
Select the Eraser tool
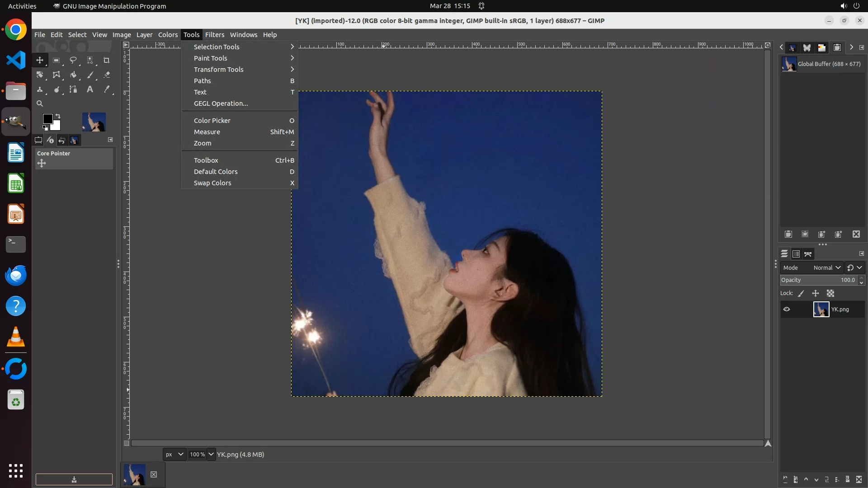click(x=107, y=75)
